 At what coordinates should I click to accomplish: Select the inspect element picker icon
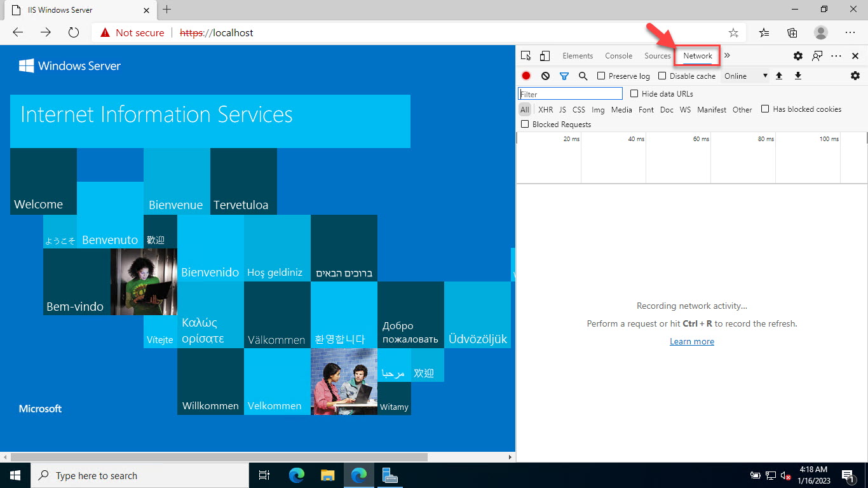526,56
